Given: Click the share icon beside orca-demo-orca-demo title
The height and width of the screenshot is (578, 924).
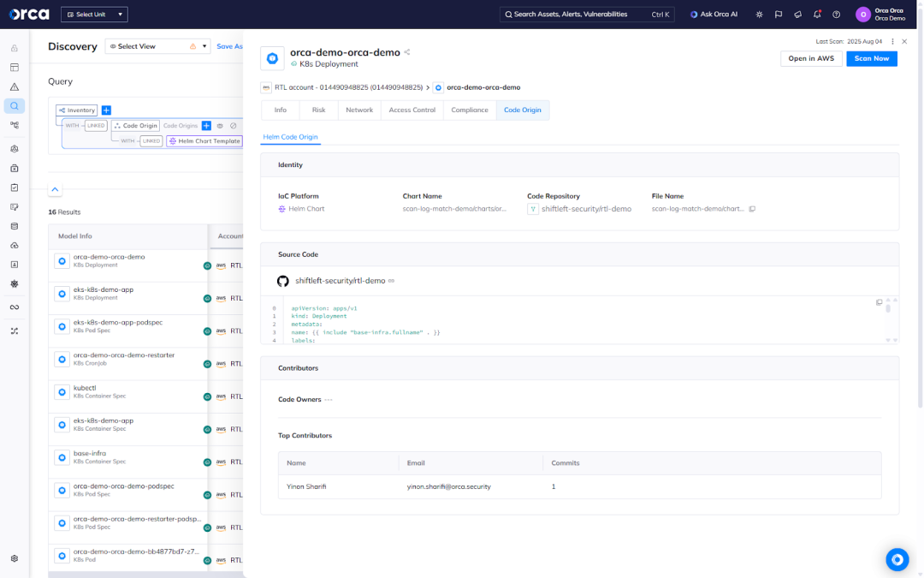Looking at the screenshot, I should (407, 52).
